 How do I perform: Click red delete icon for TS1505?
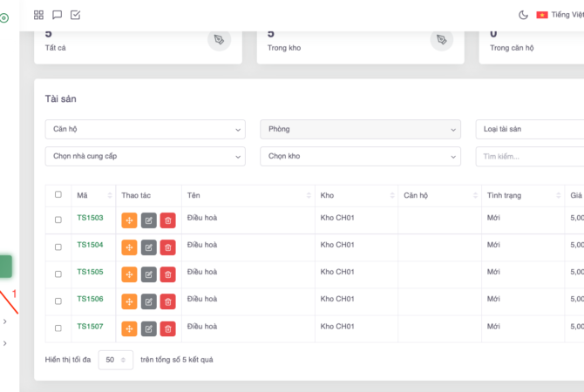click(x=167, y=274)
